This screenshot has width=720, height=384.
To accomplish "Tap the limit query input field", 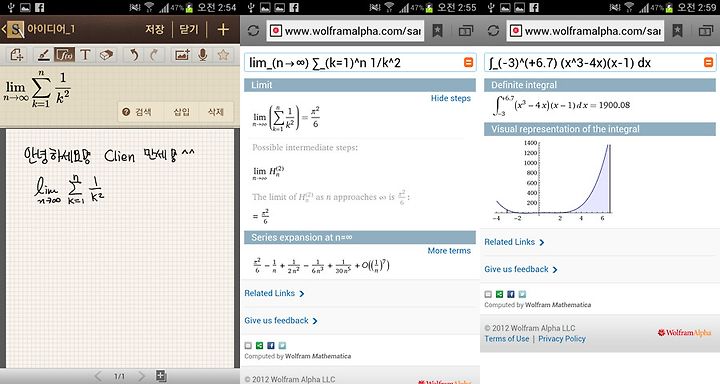I will [360, 62].
